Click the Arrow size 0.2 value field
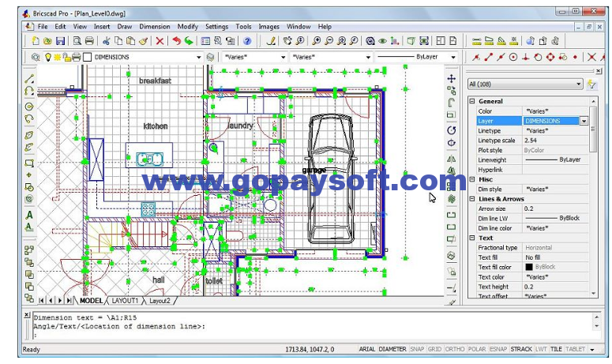 (555, 208)
